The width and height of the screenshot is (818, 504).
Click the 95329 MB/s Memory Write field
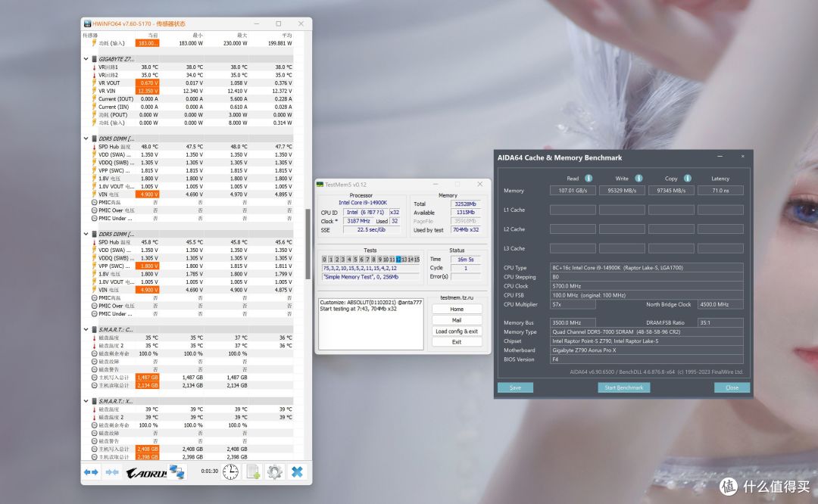(622, 190)
